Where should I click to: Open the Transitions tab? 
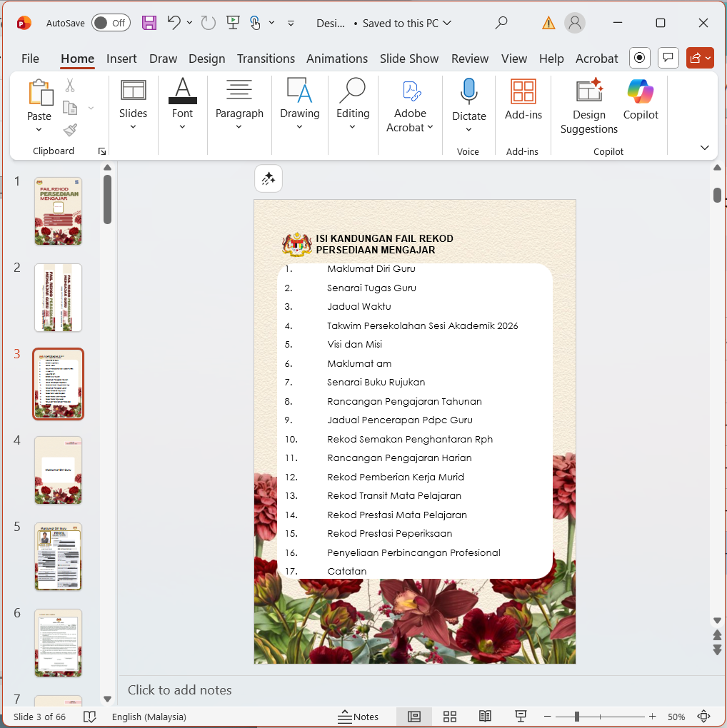(x=266, y=59)
